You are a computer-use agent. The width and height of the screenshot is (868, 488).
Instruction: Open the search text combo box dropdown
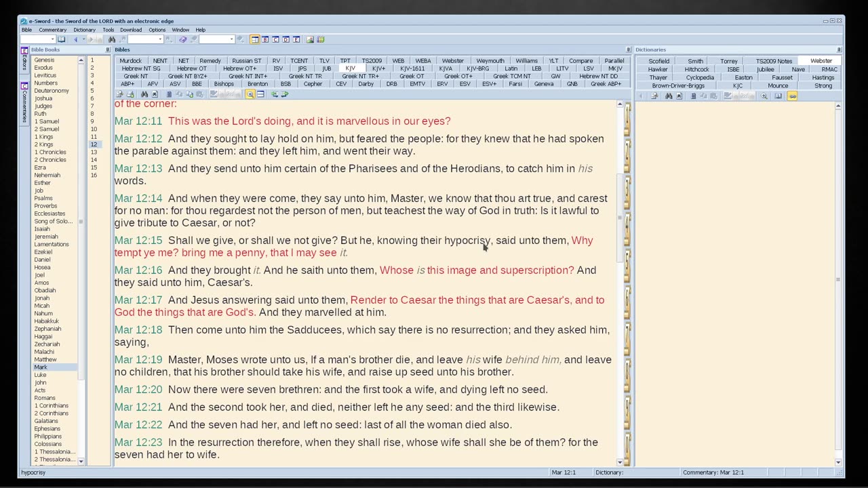pyautogui.click(x=160, y=39)
